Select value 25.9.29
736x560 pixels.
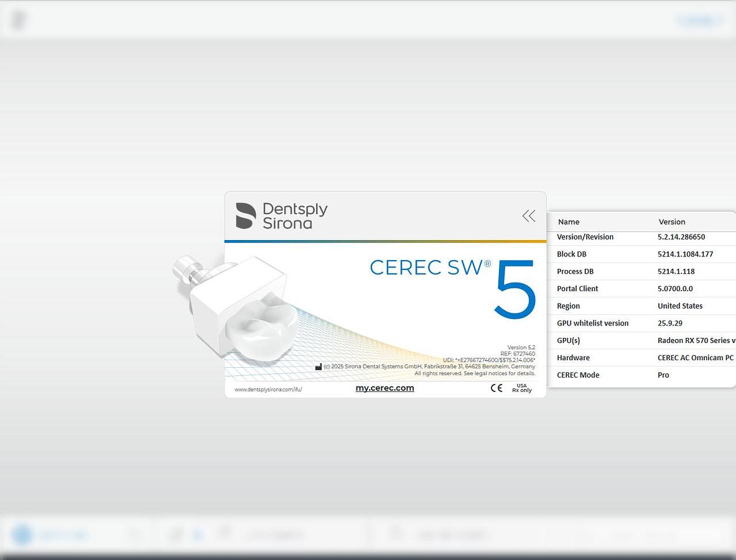coord(670,324)
